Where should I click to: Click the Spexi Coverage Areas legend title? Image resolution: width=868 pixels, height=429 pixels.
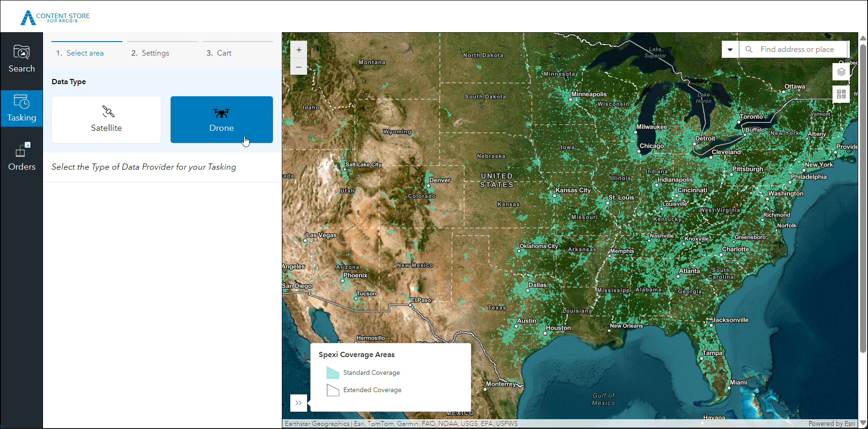[357, 355]
